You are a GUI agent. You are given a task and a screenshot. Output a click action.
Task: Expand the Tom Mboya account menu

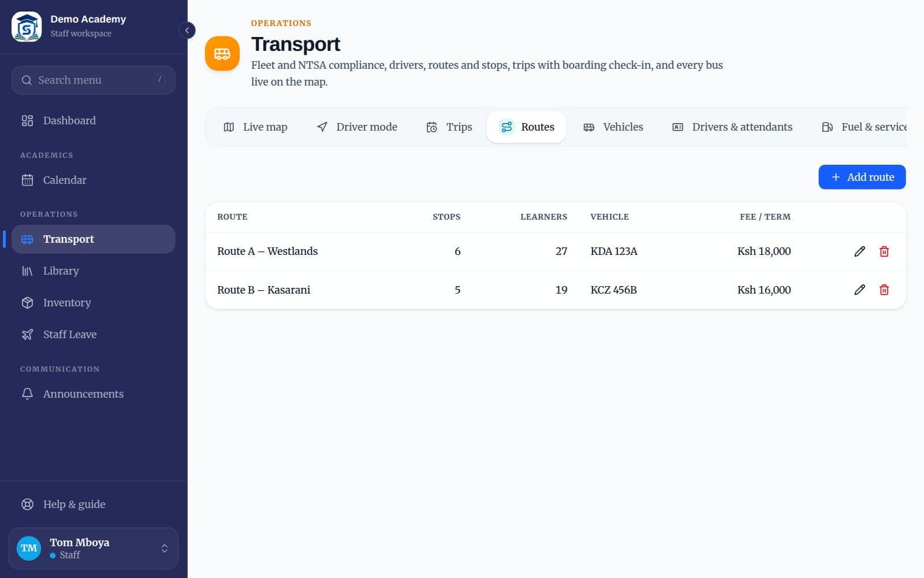coord(93,548)
